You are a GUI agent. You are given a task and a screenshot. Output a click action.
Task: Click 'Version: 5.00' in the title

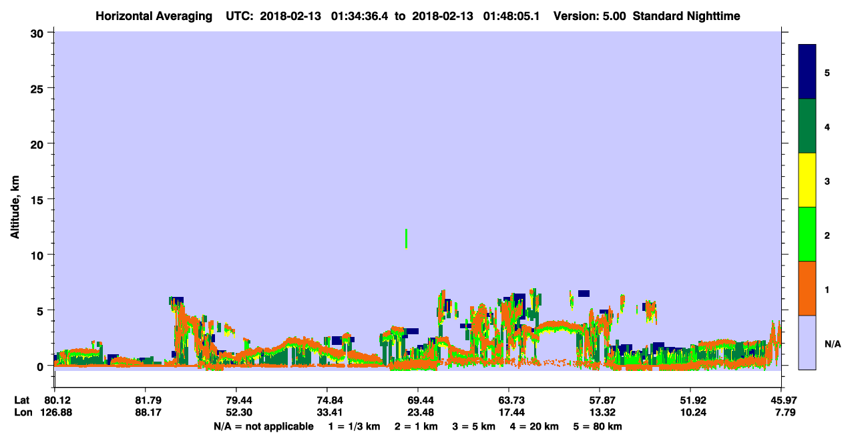[x=588, y=16]
